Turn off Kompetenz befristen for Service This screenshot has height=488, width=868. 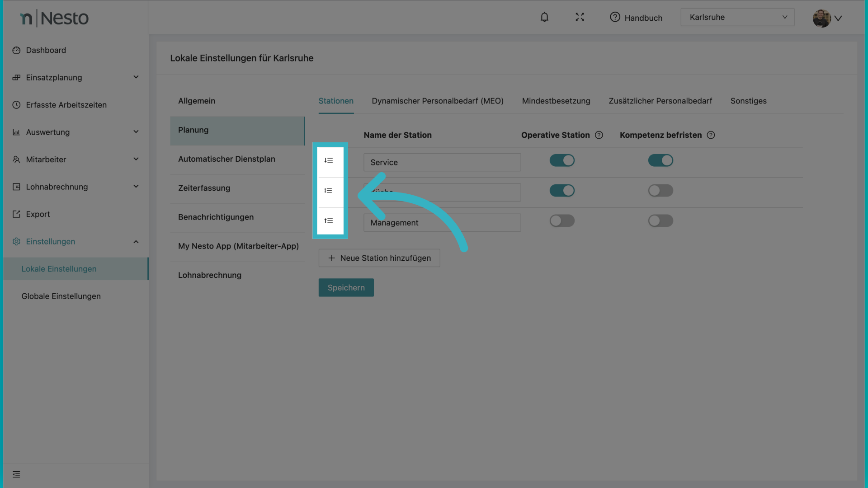point(660,160)
